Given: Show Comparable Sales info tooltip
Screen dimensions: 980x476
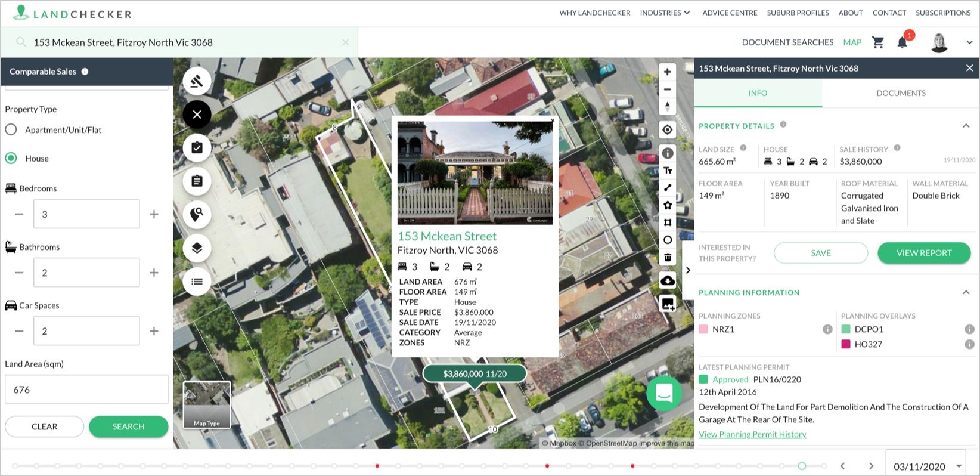Looking at the screenshot, I should 85,72.
